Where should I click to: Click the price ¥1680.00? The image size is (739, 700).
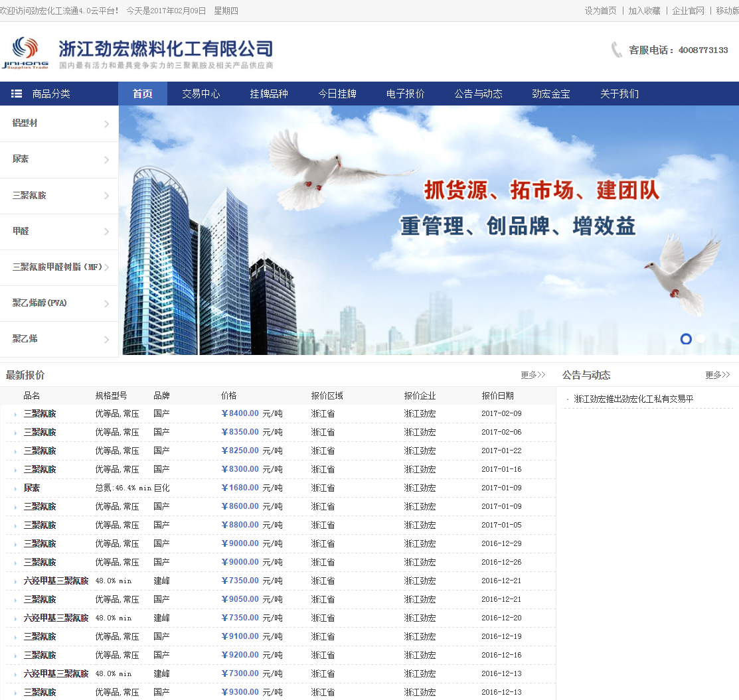tap(240, 488)
